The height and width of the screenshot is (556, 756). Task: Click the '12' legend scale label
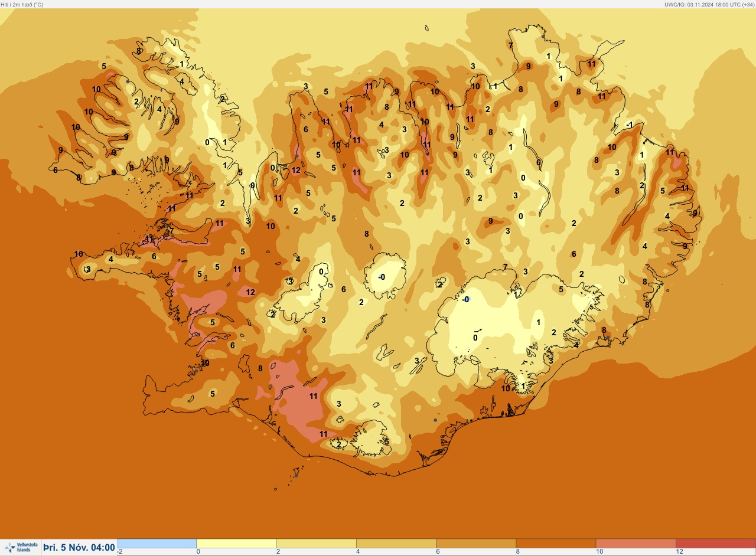click(680, 551)
